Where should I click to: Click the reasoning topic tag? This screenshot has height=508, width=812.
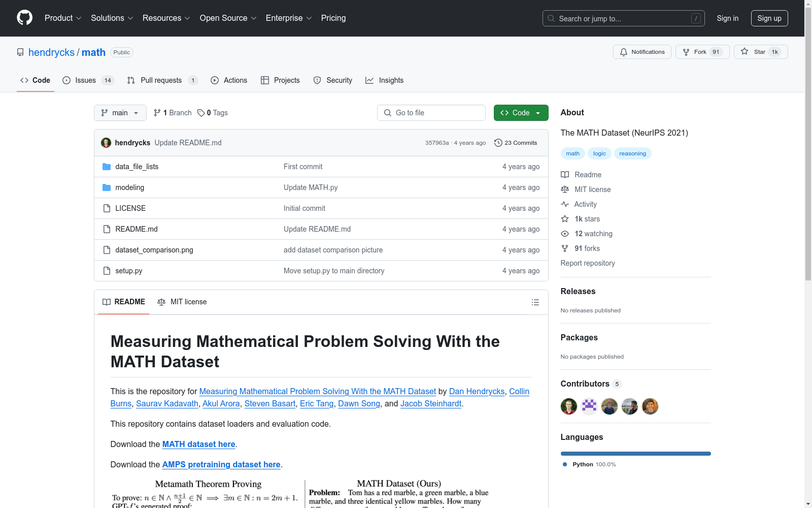632,153
